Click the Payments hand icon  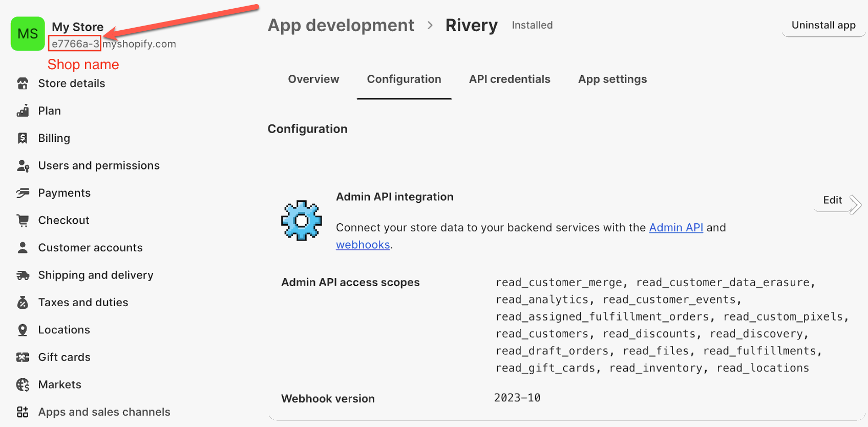point(23,193)
